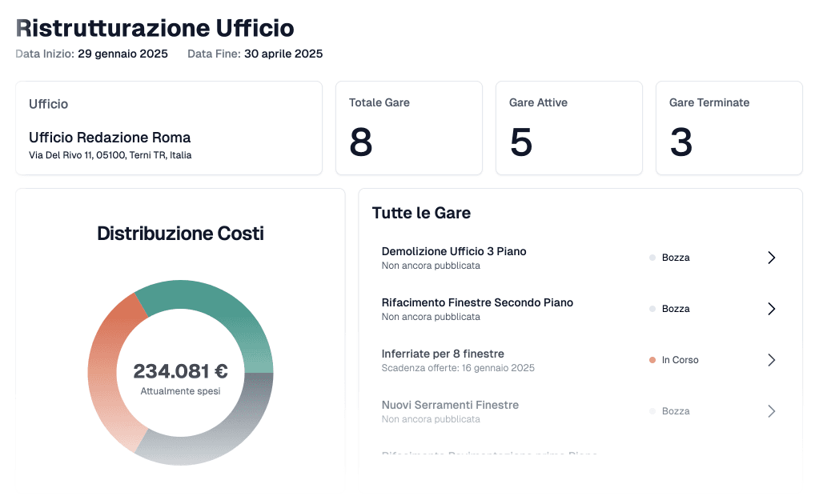Open Demolizione Ufficio 3 Piano tender
The image size is (819, 504).
(x=454, y=251)
